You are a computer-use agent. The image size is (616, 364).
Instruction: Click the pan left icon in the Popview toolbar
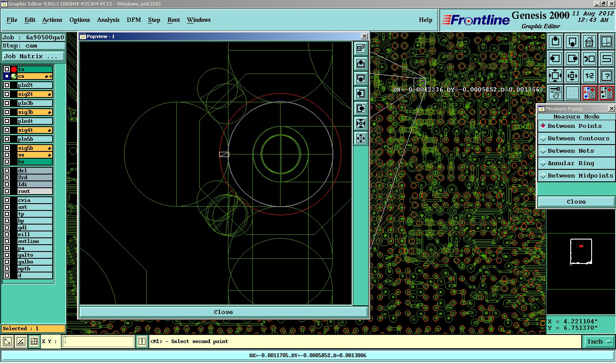361,94
